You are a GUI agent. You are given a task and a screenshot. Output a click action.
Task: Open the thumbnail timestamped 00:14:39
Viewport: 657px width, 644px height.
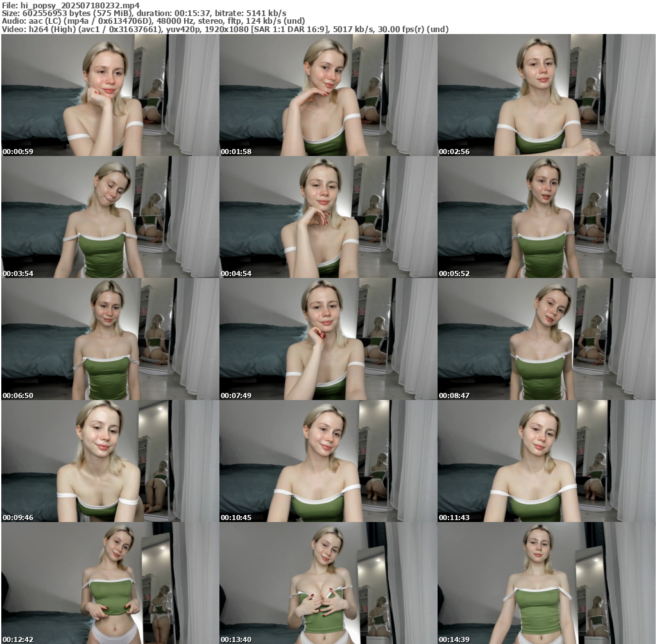tap(547, 583)
